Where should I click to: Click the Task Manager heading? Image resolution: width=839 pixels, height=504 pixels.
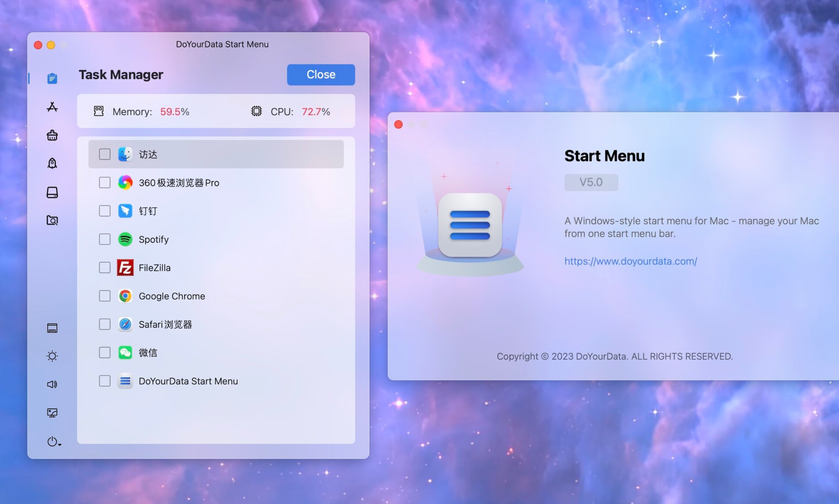pos(121,75)
